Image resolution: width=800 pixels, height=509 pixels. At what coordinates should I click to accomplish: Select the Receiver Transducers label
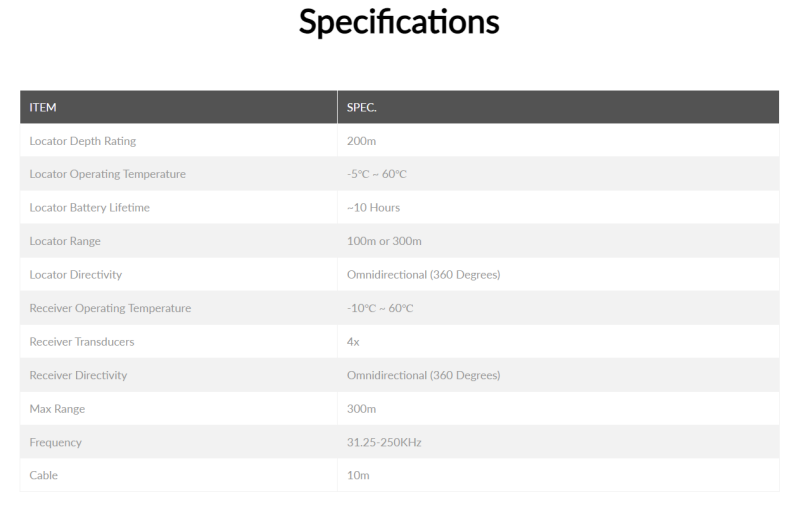coord(82,341)
